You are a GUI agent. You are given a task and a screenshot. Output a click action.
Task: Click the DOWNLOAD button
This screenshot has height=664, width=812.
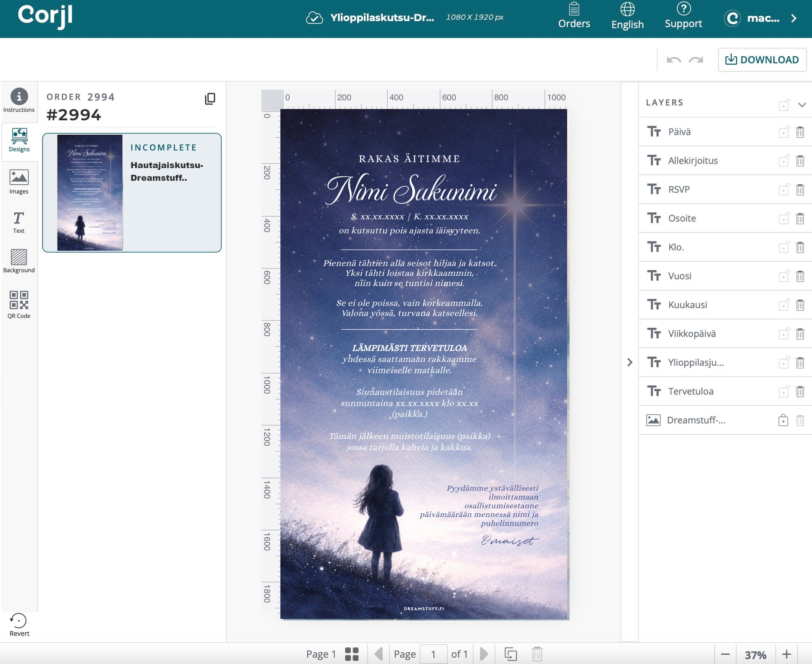pyautogui.click(x=762, y=60)
